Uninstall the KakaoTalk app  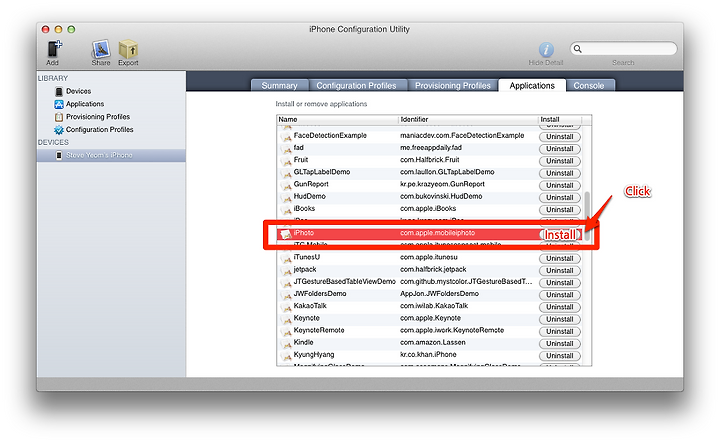click(560, 307)
